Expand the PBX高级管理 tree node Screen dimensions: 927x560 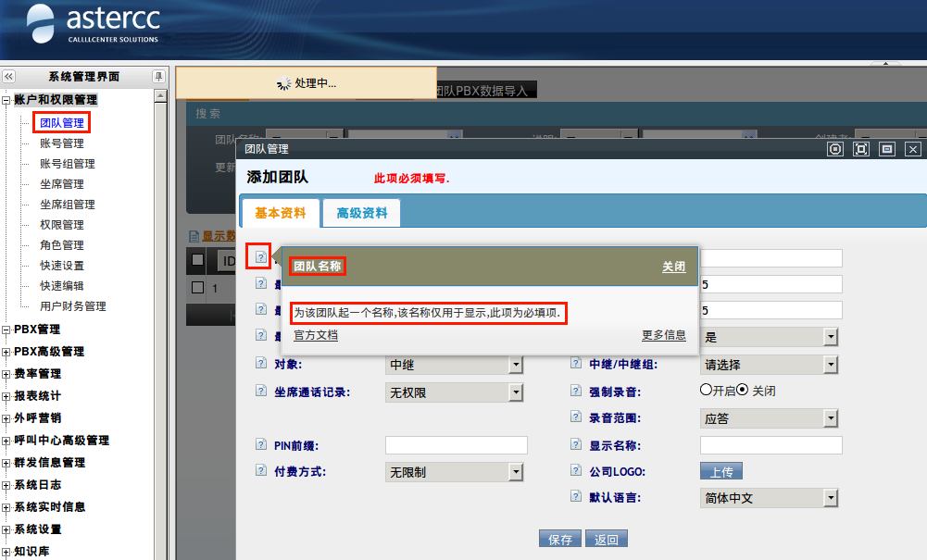pos(6,353)
